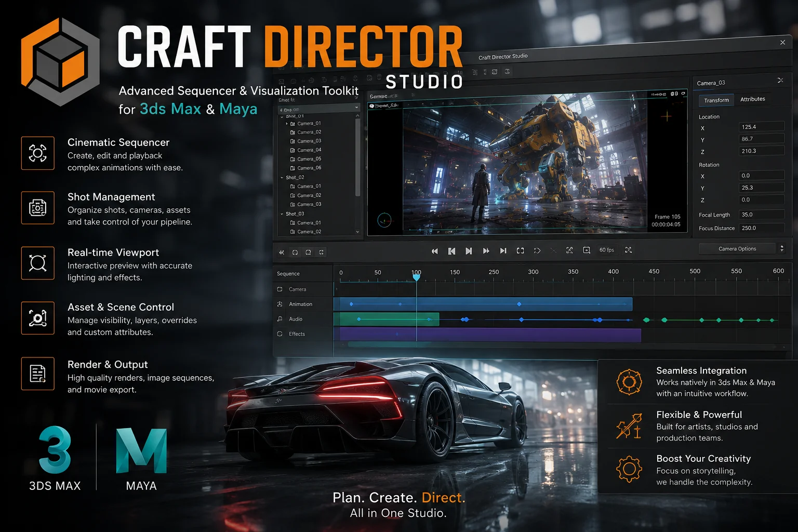Screen dimensions: 798x532
Task: Switch to the Attributes tab
Action: pyautogui.click(x=752, y=99)
